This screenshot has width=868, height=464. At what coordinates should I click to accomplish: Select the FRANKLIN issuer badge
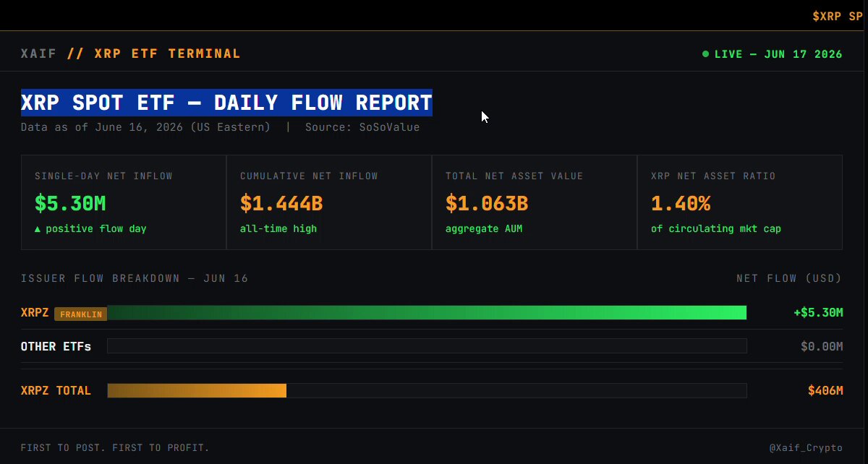(x=81, y=314)
